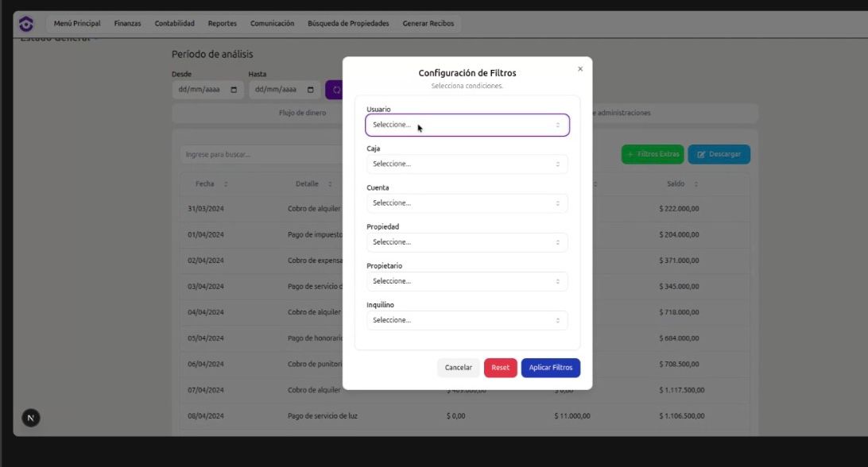Sort table by Fecha column arrows
The width and height of the screenshot is (868, 467).
pyautogui.click(x=226, y=184)
